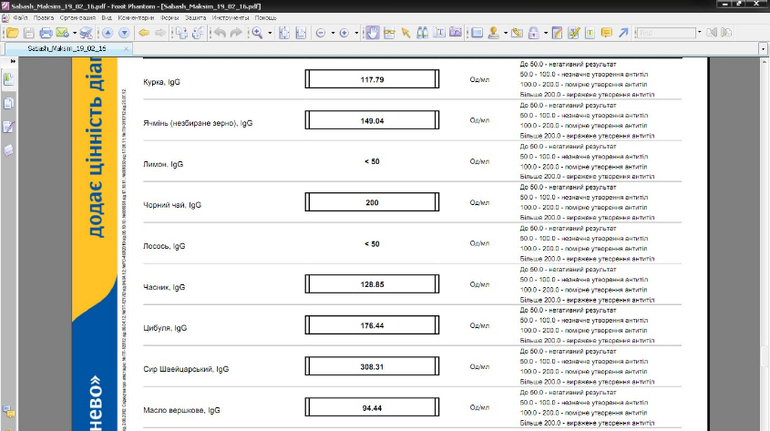Select the Hand tool
The width and height of the screenshot is (770, 431).
[372, 33]
